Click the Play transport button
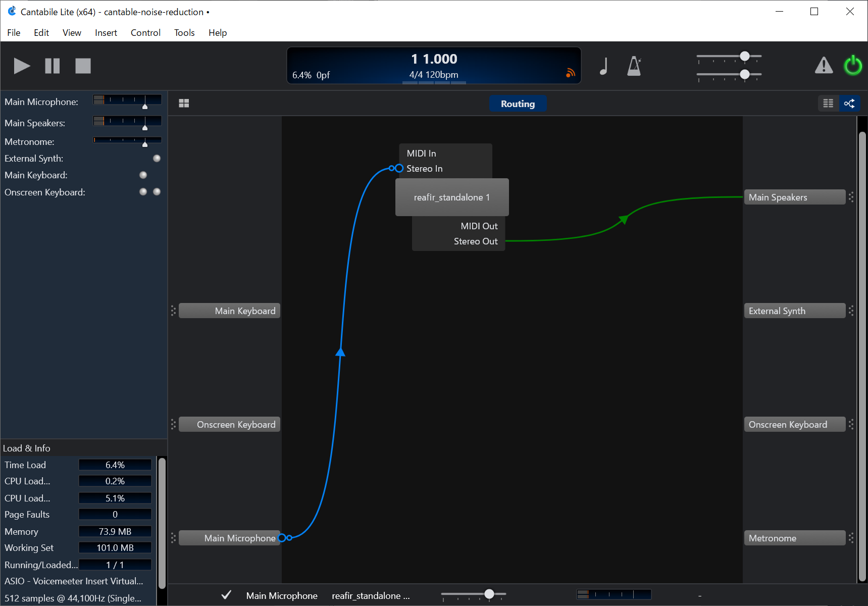Screen dimensions: 868x606 coord(22,66)
